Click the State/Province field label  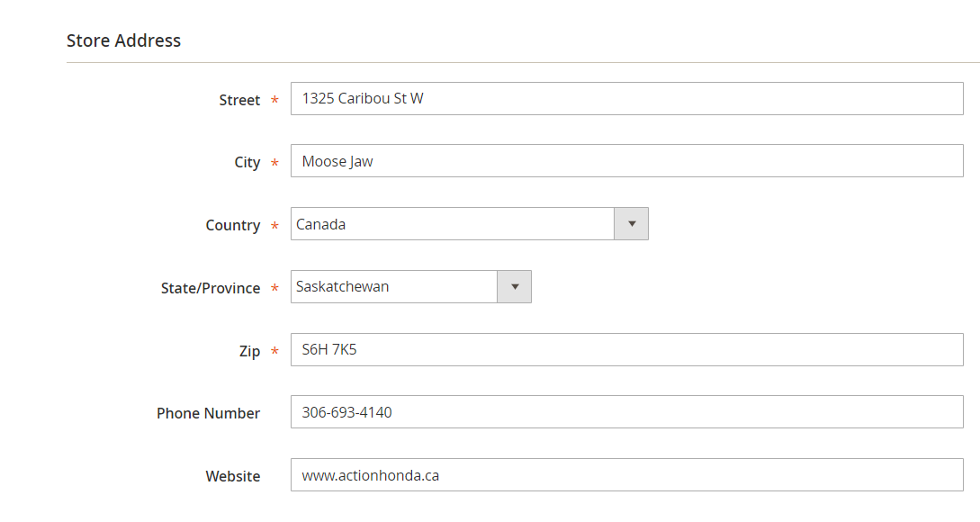coord(211,289)
